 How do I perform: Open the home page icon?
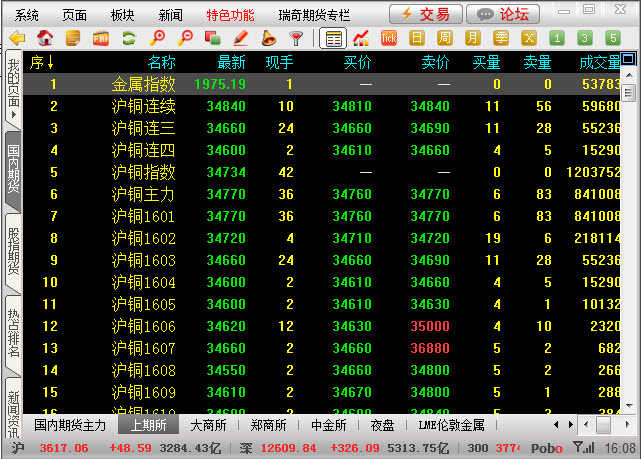click(45, 38)
